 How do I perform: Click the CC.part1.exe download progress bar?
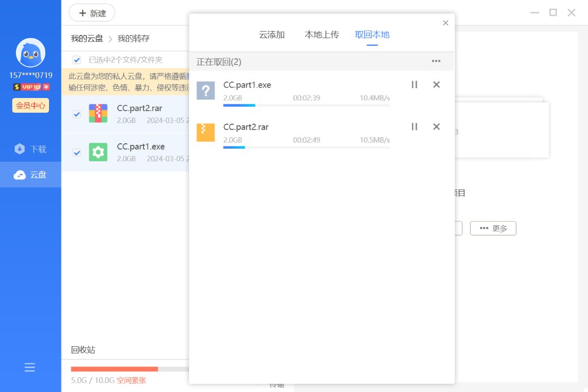pyautogui.click(x=306, y=105)
